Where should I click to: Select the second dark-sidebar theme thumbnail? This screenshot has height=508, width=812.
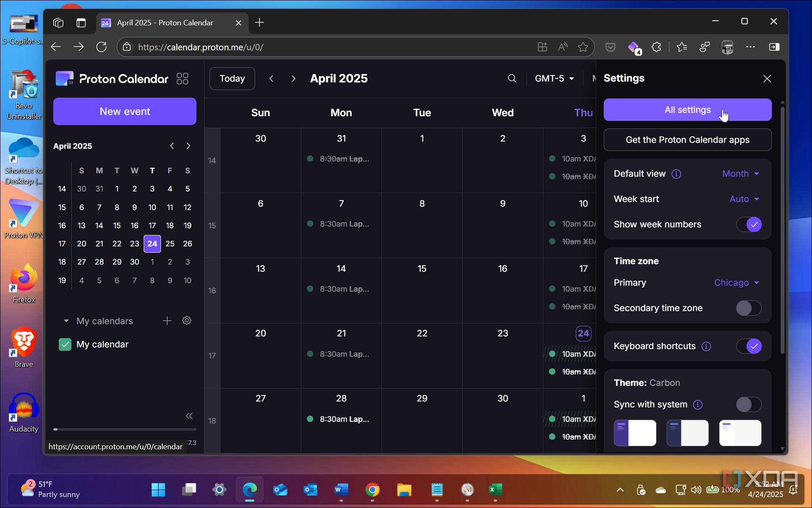click(687, 433)
